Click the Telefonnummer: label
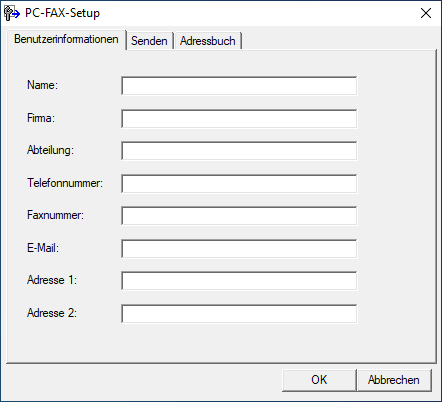 coord(65,183)
